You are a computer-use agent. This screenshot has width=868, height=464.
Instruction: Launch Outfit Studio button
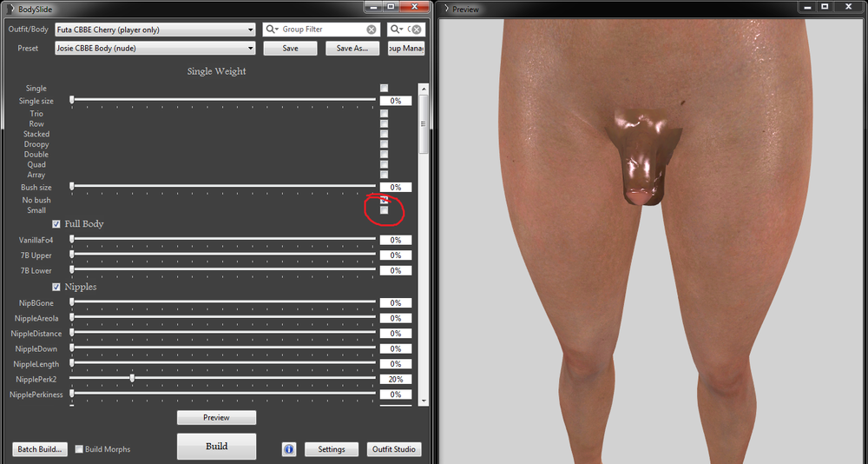point(393,449)
